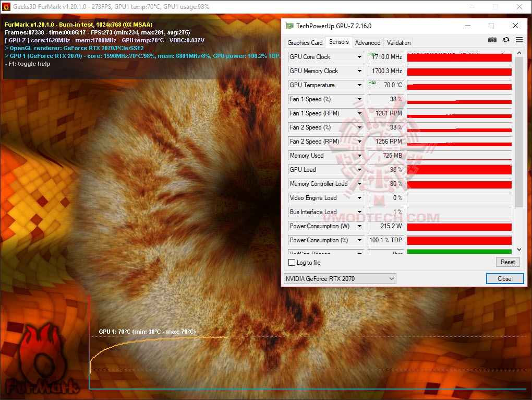This screenshot has width=532, height=400.
Task: Click the GPU-Z title bar app icon
Action: tap(289, 26)
